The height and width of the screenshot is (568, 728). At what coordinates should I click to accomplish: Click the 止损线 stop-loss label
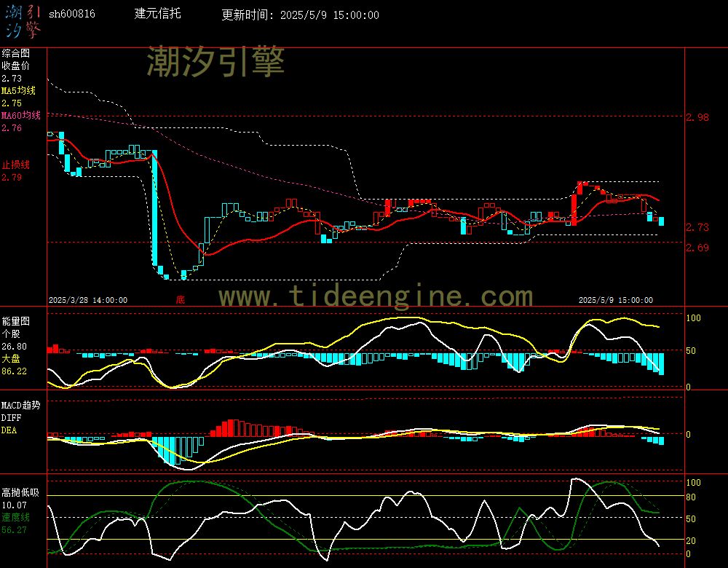[15, 165]
